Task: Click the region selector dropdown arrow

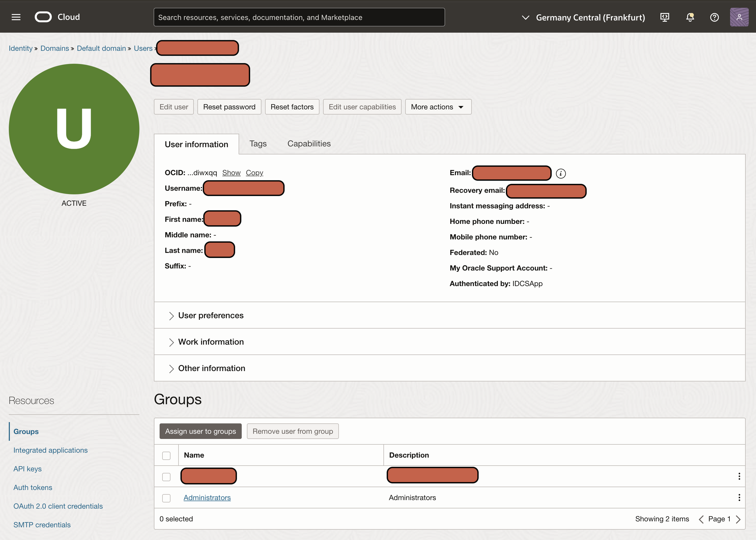Action: coord(526,17)
